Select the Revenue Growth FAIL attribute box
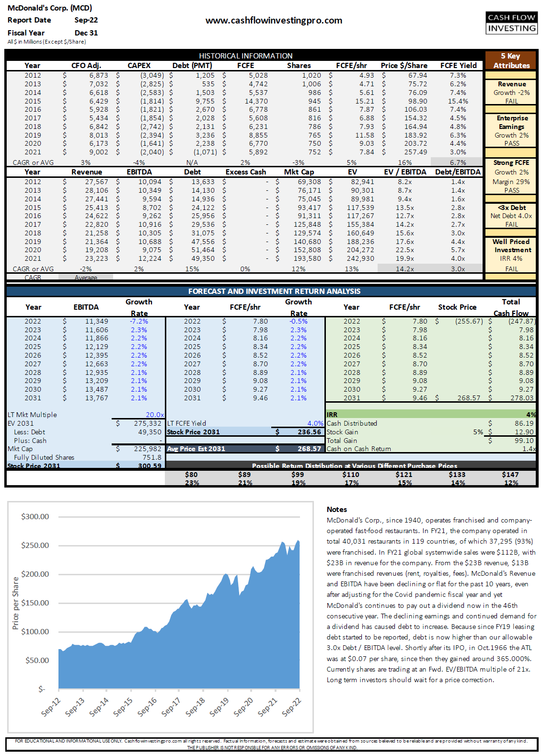 tap(511, 93)
